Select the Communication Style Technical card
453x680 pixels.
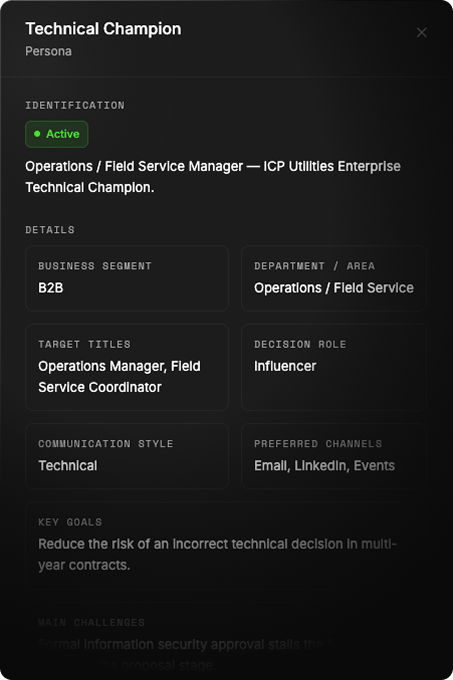127,456
